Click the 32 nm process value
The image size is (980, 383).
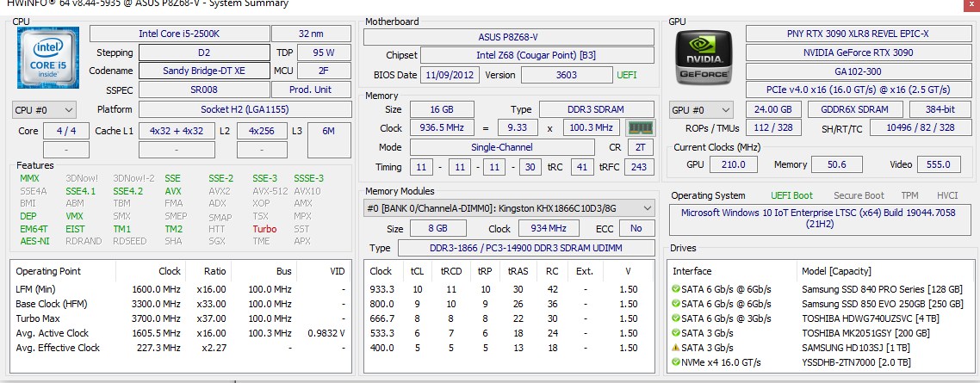[311, 33]
